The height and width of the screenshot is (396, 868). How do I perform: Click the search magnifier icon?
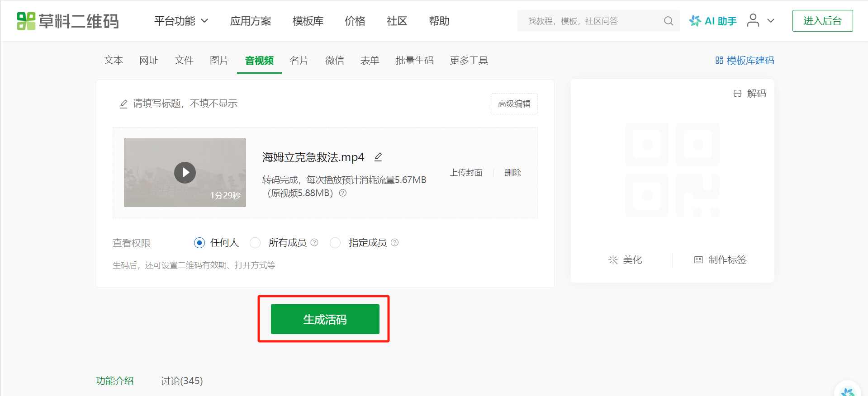pyautogui.click(x=669, y=21)
